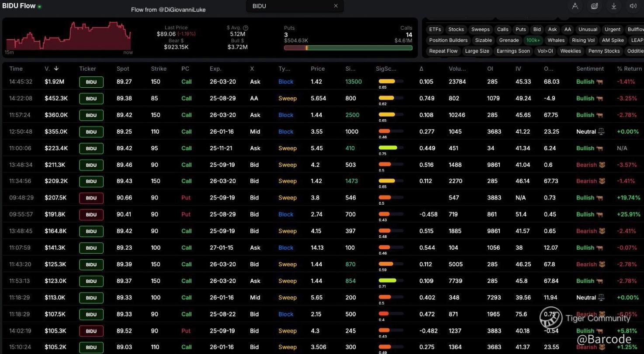Sort by the Sentiment column header
644x354 pixels.
(590, 69)
